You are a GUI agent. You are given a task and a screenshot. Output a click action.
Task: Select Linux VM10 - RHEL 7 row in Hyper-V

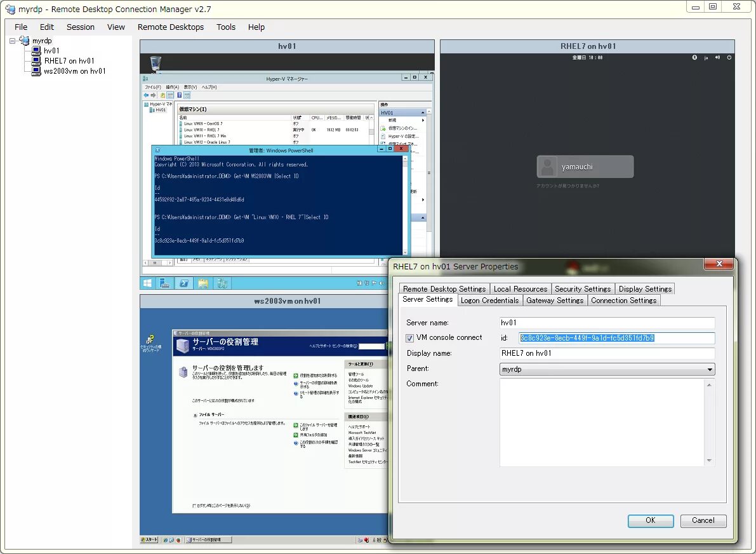pyautogui.click(x=272, y=130)
